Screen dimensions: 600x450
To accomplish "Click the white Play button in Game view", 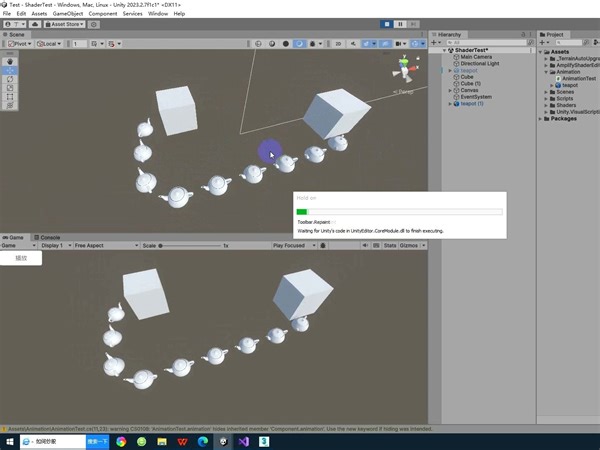I will (21, 258).
